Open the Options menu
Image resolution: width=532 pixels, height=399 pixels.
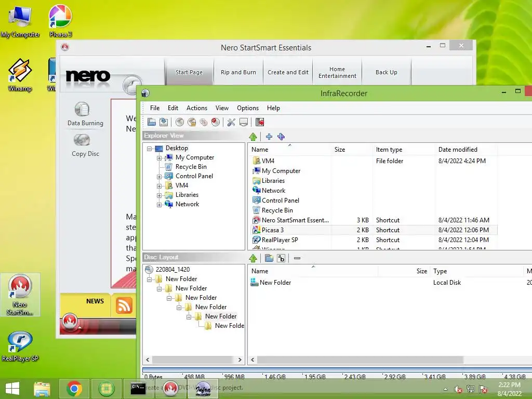point(248,108)
